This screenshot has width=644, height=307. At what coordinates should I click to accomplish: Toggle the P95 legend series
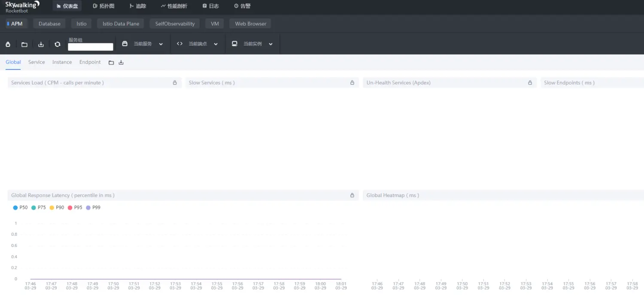[x=75, y=208]
